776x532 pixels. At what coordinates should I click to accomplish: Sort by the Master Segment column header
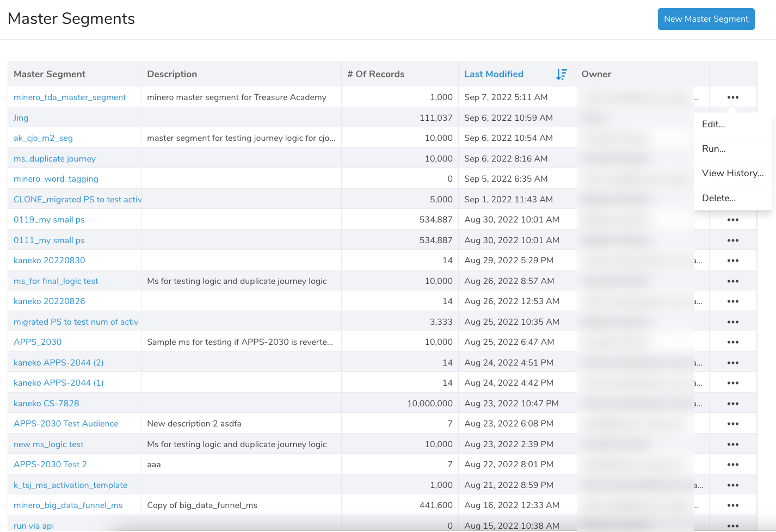pos(50,75)
